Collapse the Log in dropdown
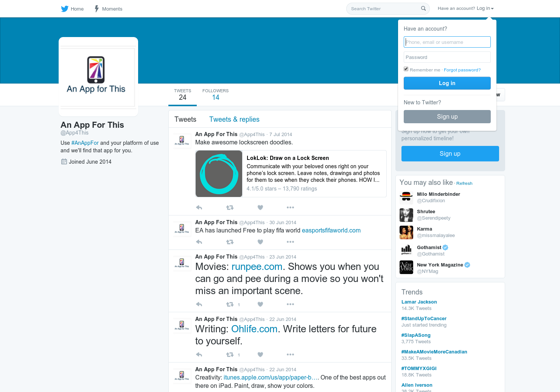This screenshot has height=392, width=560. click(485, 8)
